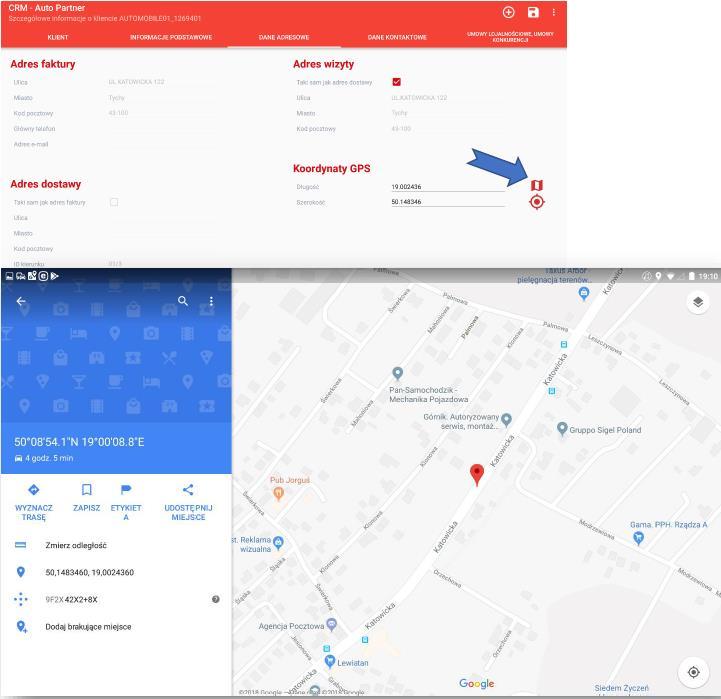
Task: Tap the my-location button on the map
Action: [x=693, y=672]
